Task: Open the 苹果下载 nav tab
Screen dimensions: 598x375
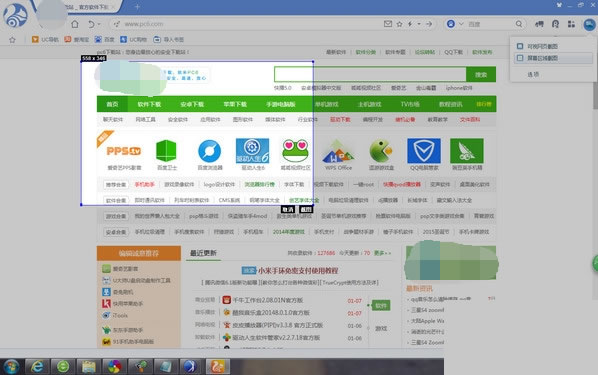Action: tap(235, 104)
